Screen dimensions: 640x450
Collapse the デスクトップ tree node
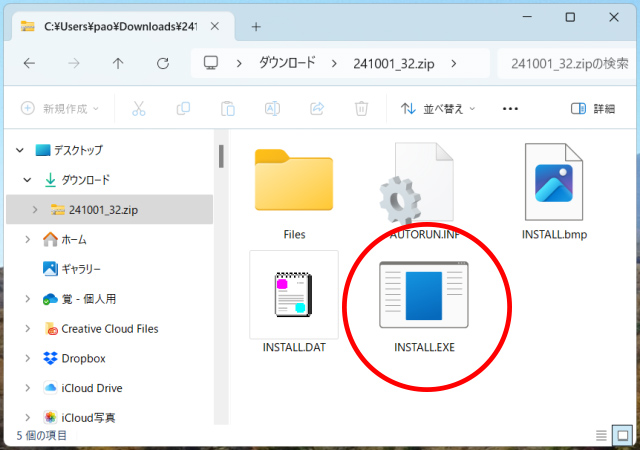click(x=20, y=150)
